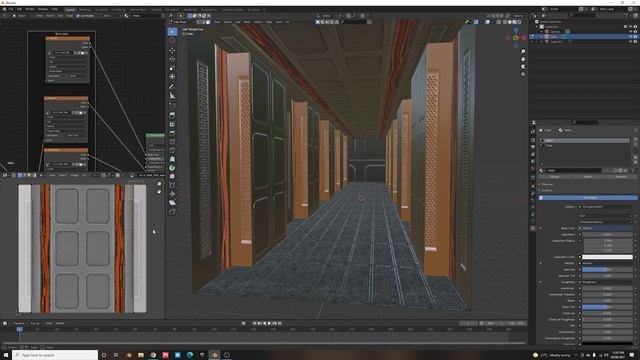Screen dimensions: 640x360
Task: Hide the Camera object in outliner
Action: pyautogui.click(x=631, y=31)
